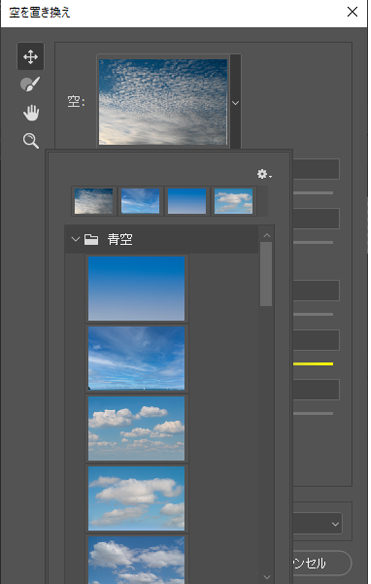Select the Sky Move tool
This screenshot has width=371, height=584.
[31, 57]
